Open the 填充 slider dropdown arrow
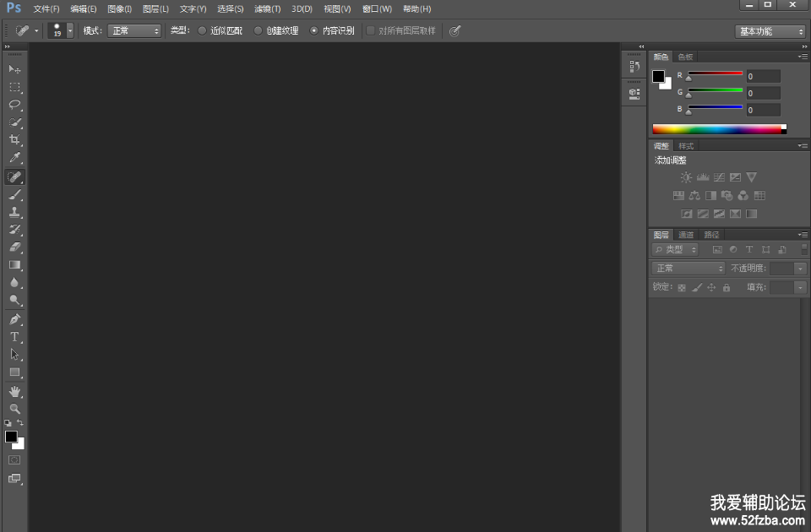This screenshot has width=811, height=532. point(800,287)
